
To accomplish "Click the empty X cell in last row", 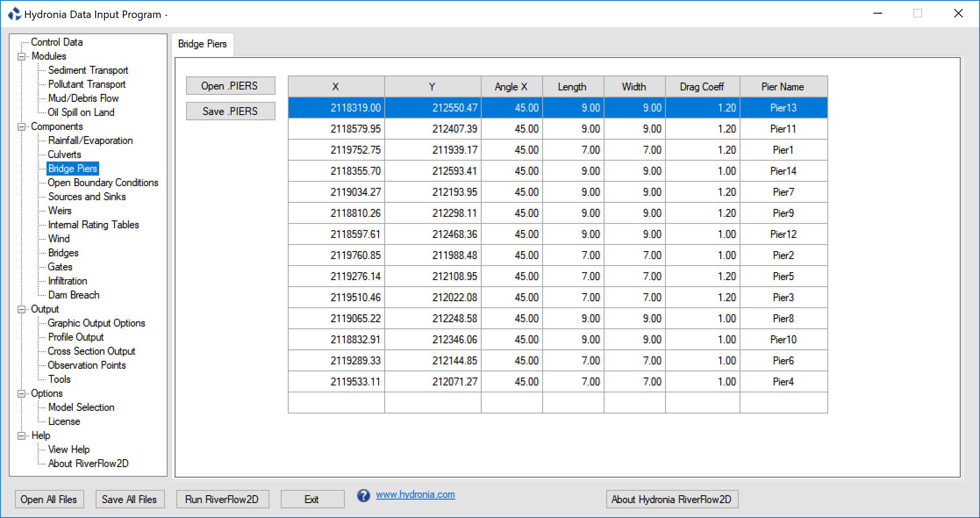I will pyautogui.click(x=336, y=403).
